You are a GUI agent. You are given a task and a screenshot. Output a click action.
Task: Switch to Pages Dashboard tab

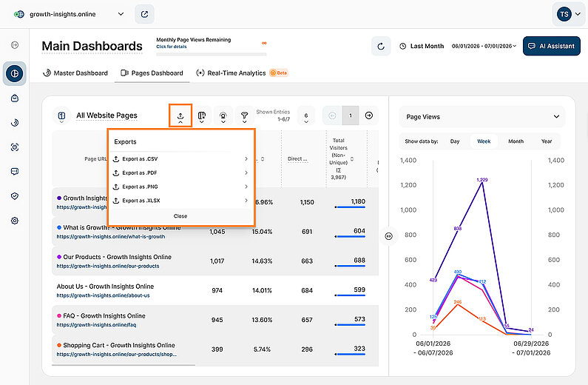[152, 73]
